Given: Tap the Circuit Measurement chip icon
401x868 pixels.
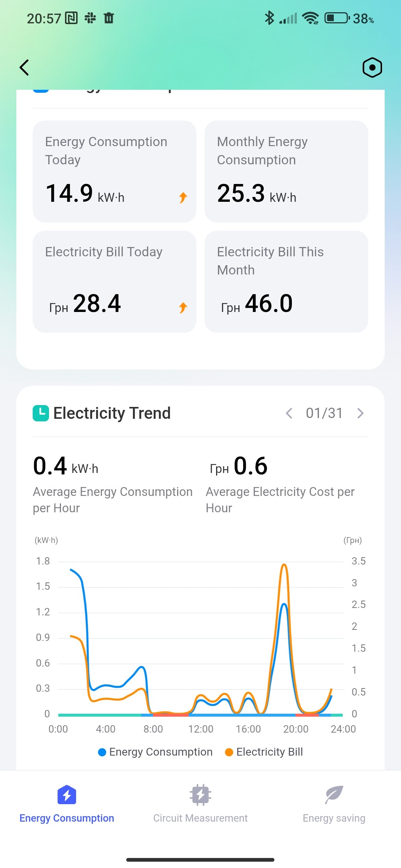Looking at the screenshot, I should tap(200, 795).
